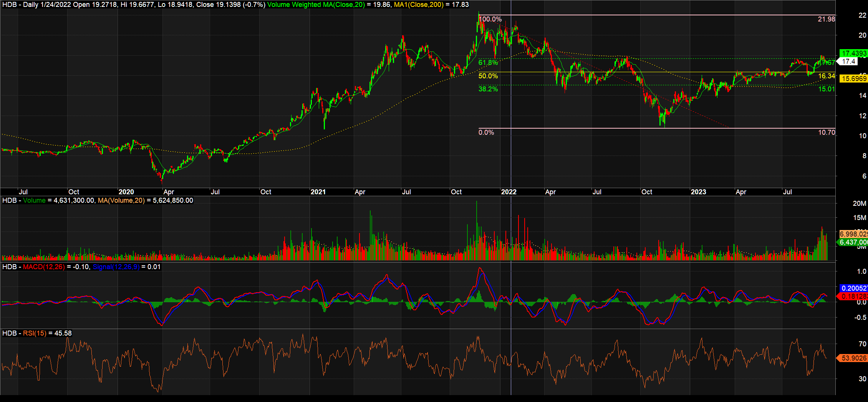Click the 100.0% Fibonacci level label
Image resolution: width=868 pixels, height=402 pixels.
point(490,19)
